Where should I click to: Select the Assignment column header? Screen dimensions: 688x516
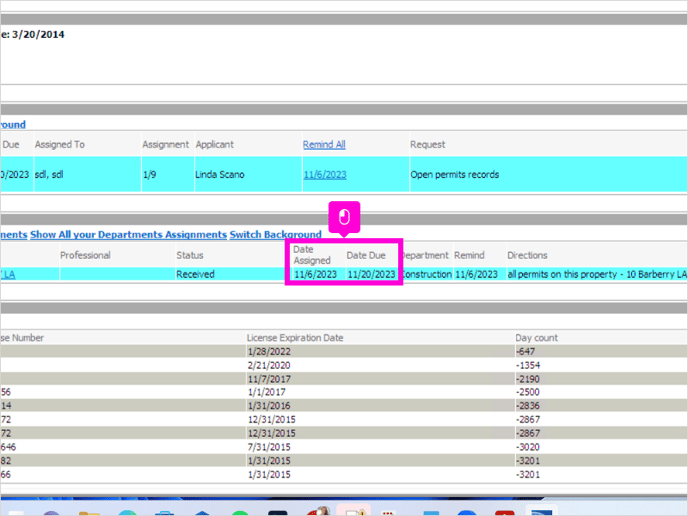pyautogui.click(x=165, y=144)
